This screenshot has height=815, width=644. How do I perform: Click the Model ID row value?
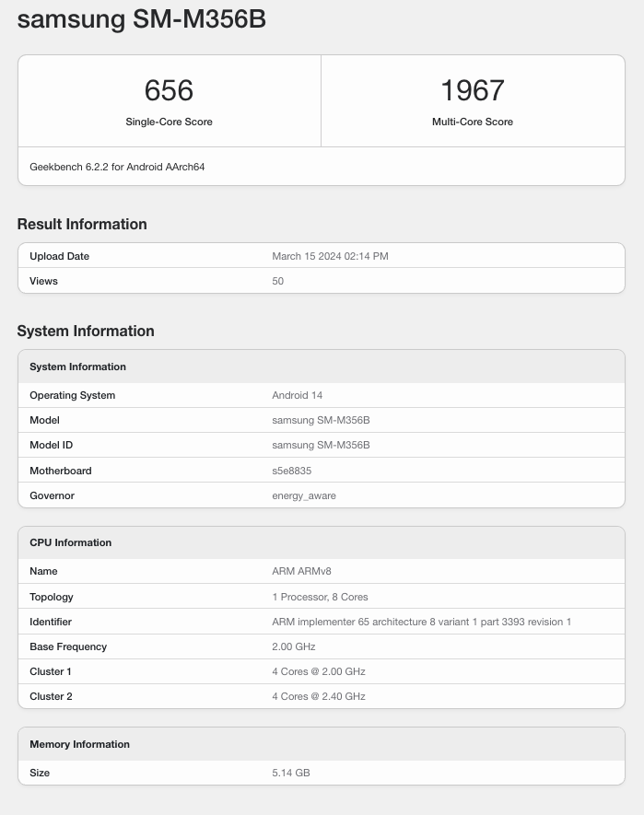pos(321,445)
